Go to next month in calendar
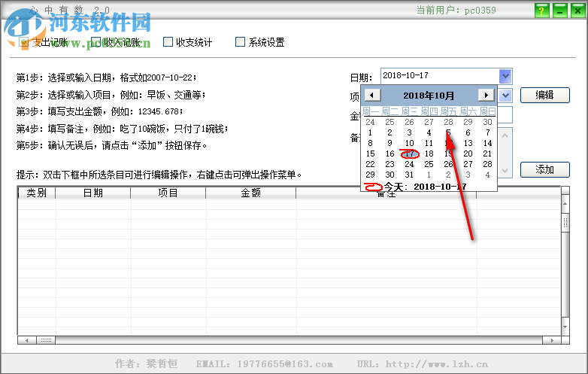 [486, 95]
